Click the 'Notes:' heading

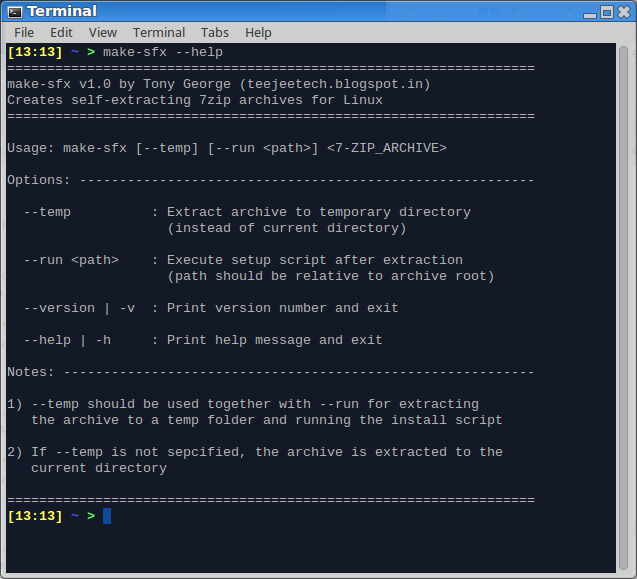pyautogui.click(x=31, y=372)
